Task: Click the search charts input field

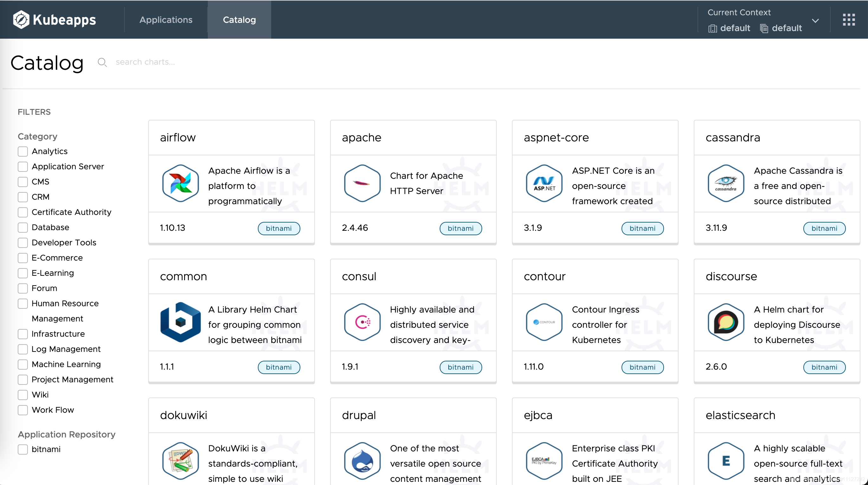Action: click(x=146, y=62)
